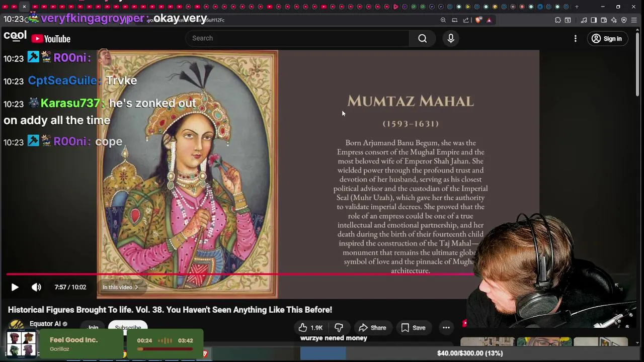Open the music note playlist icon in toolbar
This screenshot has height=362, width=644.
tap(584, 20)
